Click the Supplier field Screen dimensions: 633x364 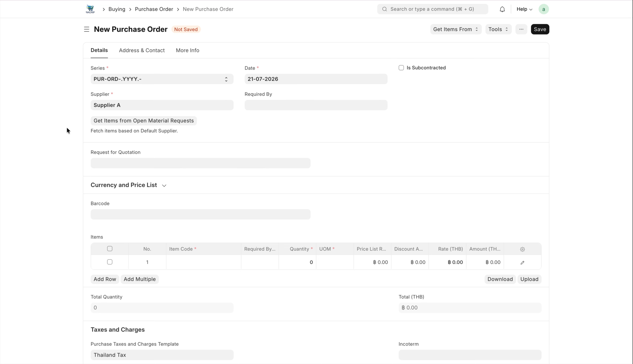pyautogui.click(x=162, y=105)
